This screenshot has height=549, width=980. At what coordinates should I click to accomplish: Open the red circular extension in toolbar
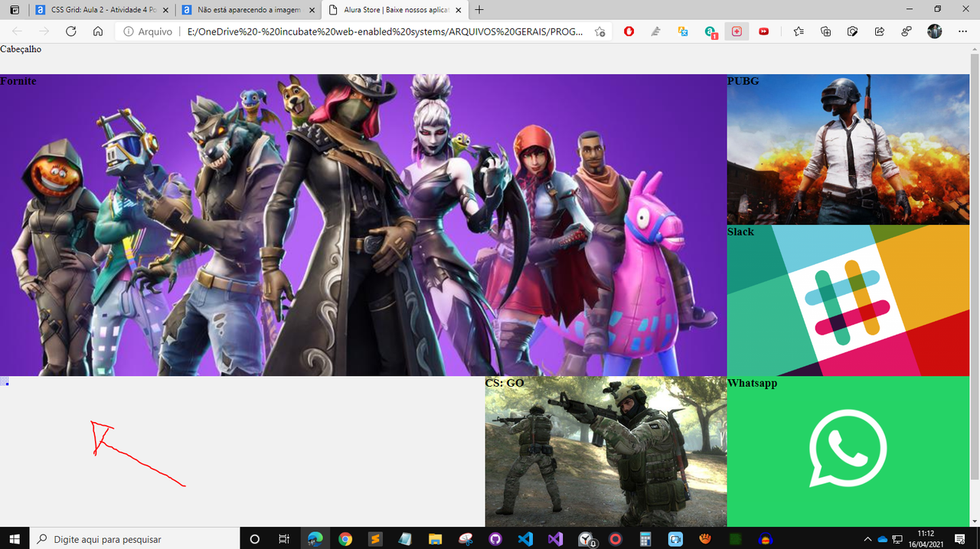click(629, 31)
